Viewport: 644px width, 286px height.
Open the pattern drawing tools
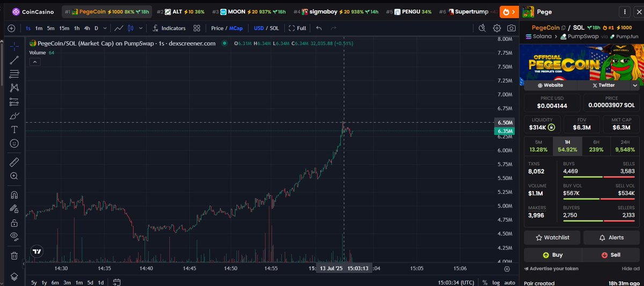(x=14, y=87)
